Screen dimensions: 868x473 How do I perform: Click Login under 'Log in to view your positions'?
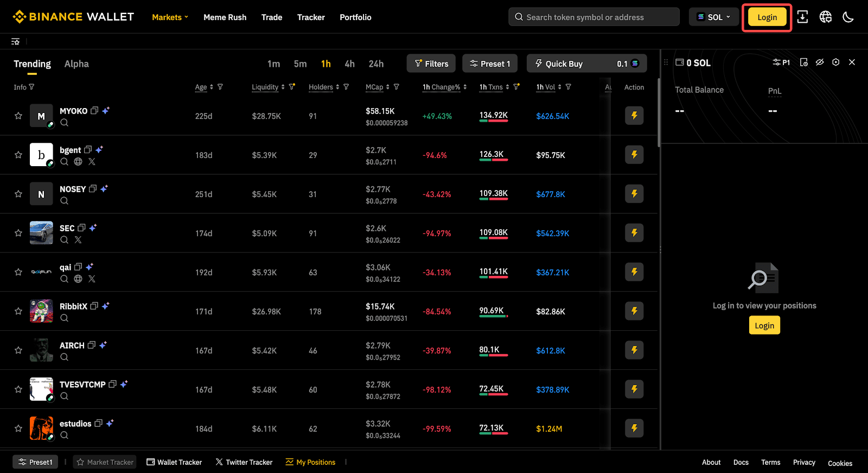click(764, 325)
